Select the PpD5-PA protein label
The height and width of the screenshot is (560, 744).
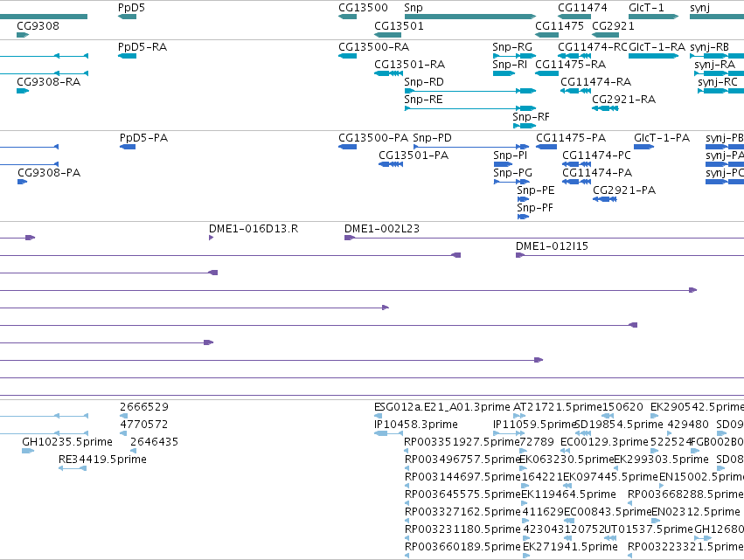(143, 138)
